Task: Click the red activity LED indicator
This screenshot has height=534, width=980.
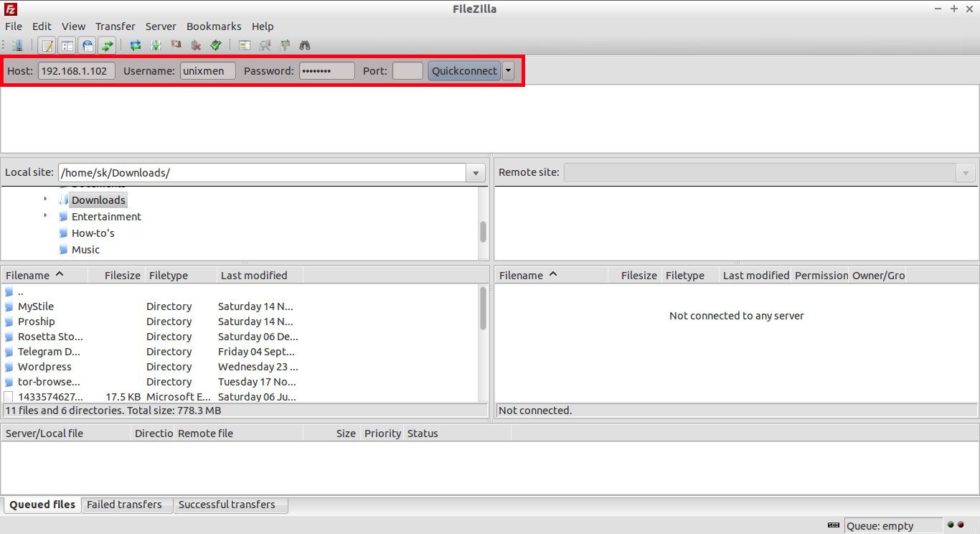Action: [961, 525]
